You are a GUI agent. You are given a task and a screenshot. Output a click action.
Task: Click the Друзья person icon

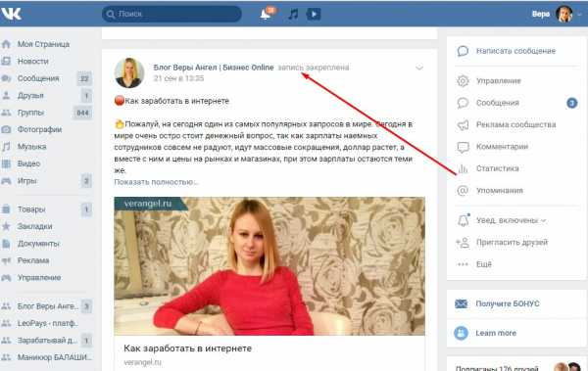[6, 95]
